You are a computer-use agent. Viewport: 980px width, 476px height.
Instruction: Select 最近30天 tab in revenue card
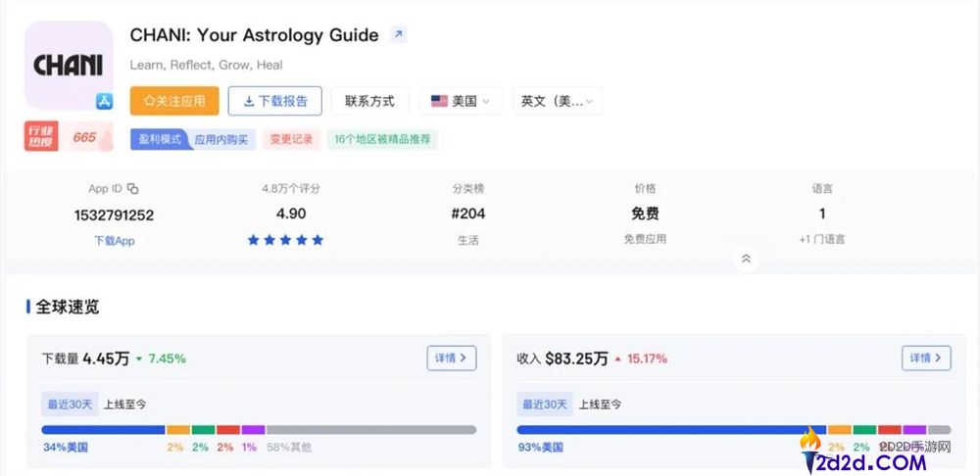tap(545, 405)
